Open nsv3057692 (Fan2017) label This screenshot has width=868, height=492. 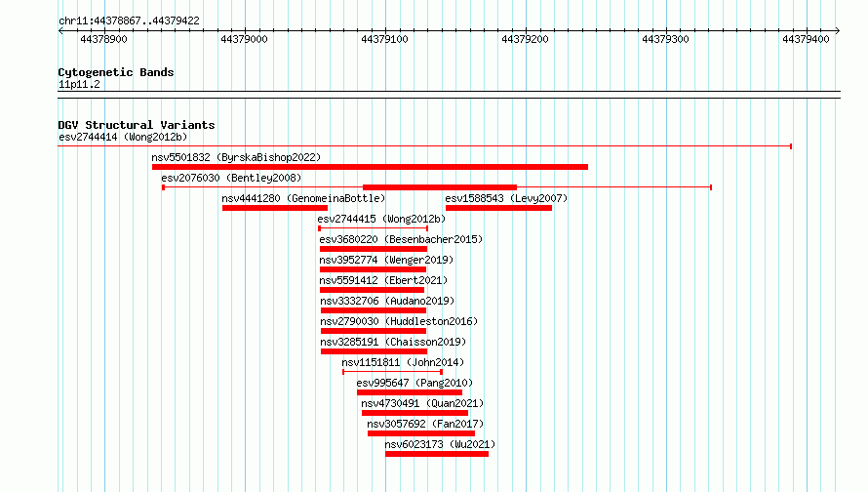(425, 424)
